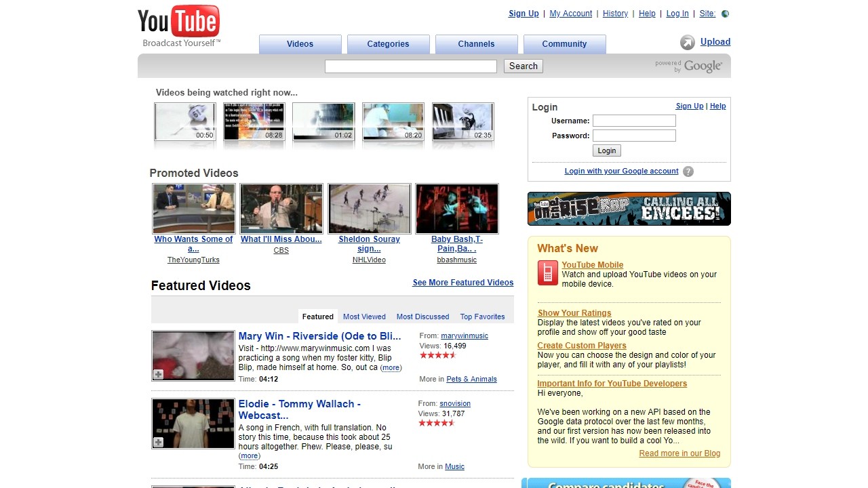
Task: Open the Videos tab
Action: point(300,44)
